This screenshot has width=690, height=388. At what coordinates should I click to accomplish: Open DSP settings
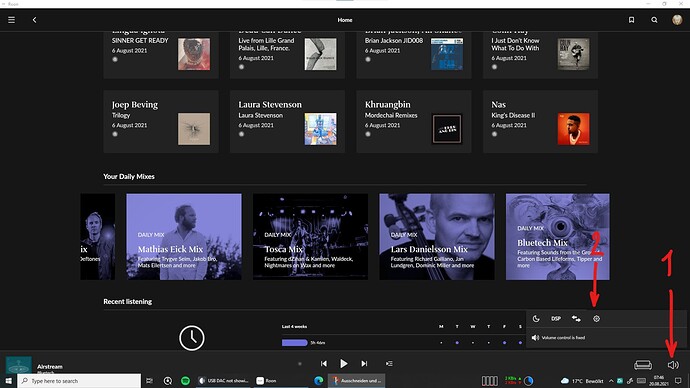coord(556,319)
